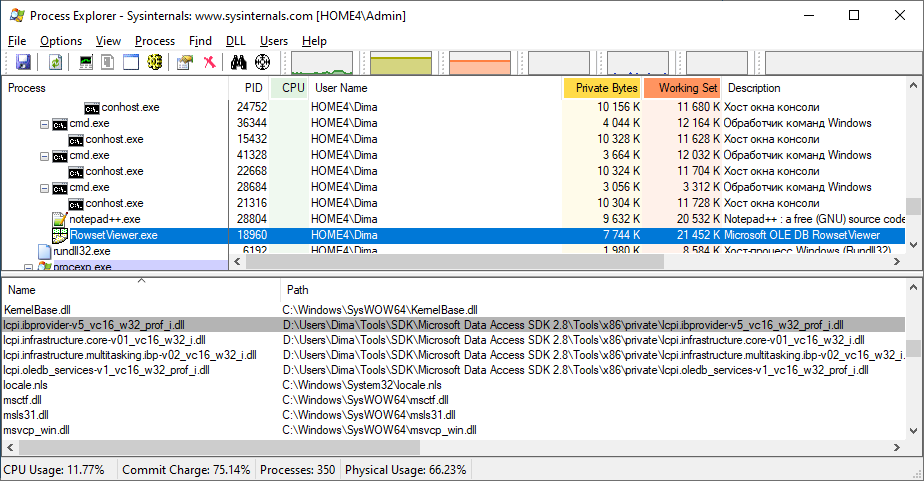The image size is (924, 481).
Task: Click DLL pane horizontal scrollbar left arrow
Action: pos(10,447)
